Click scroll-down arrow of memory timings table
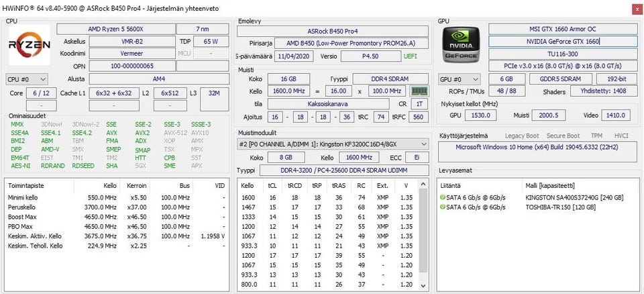 pyautogui.click(x=423, y=286)
